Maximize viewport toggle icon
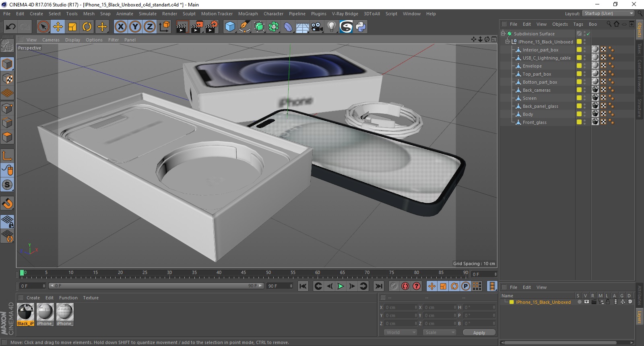644x346 pixels. (494, 39)
